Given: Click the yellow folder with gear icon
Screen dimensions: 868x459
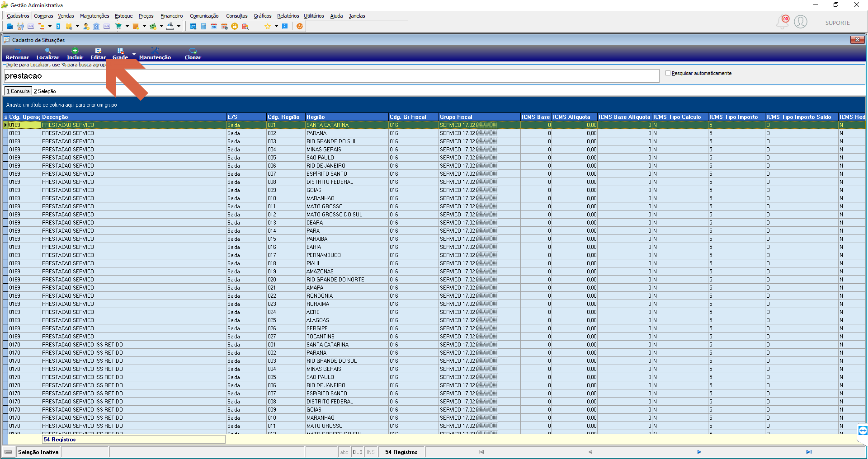Looking at the screenshot, I should 69,26.
